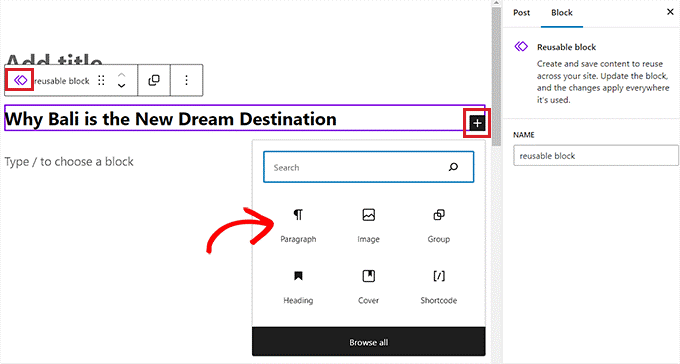Click the convert to regular blocks icon
The height and width of the screenshot is (364, 680).
154,80
